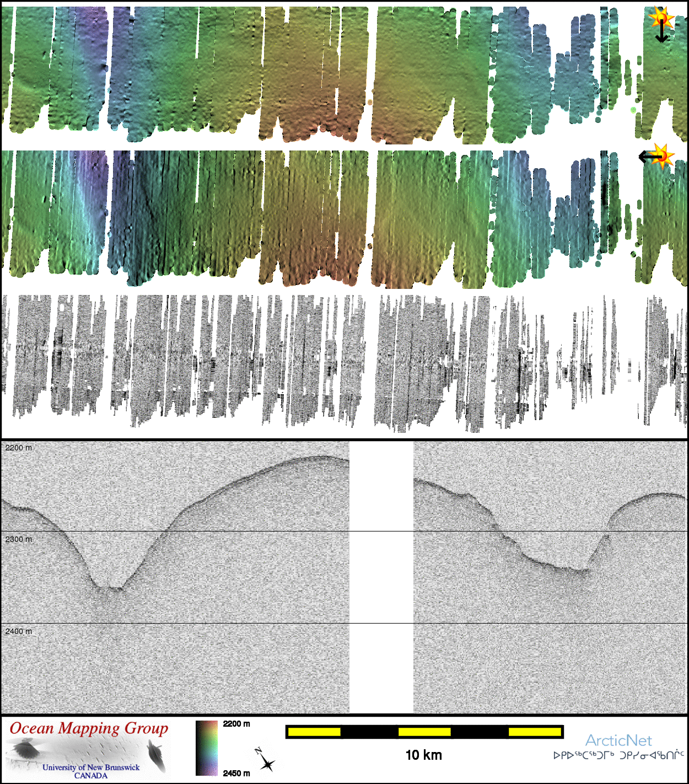Click the 2200 m profile depth label
This screenshot has height=784, width=689.
coord(19,448)
